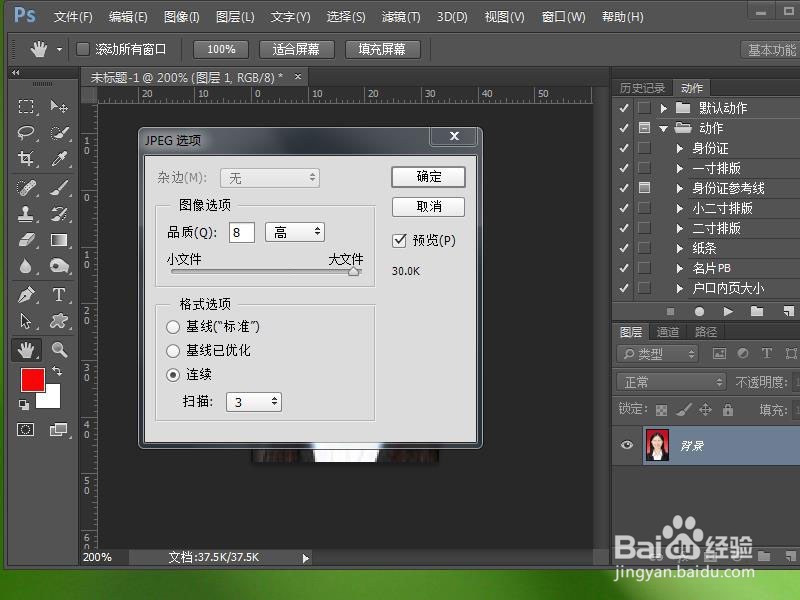This screenshot has height=600, width=800.
Task: Select the Clone Stamp tool
Action: pyautogui.click(x=23, y=212)
